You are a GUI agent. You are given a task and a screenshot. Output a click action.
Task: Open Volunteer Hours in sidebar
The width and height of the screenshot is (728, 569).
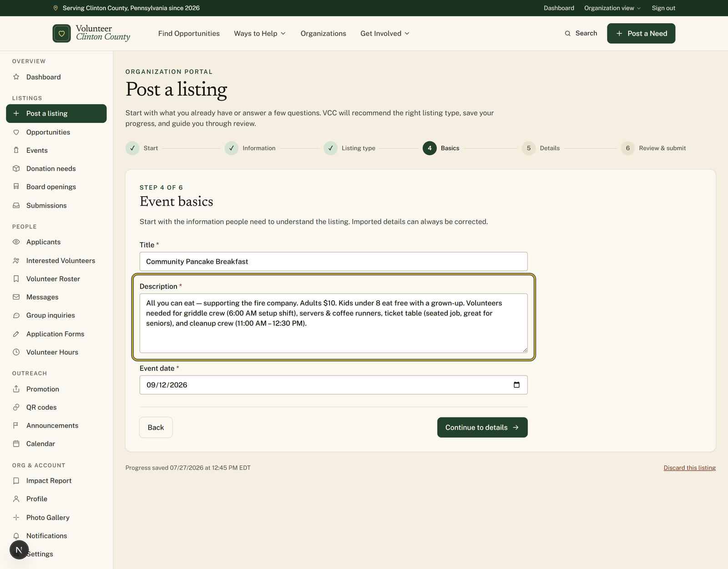tap(56, 352)
